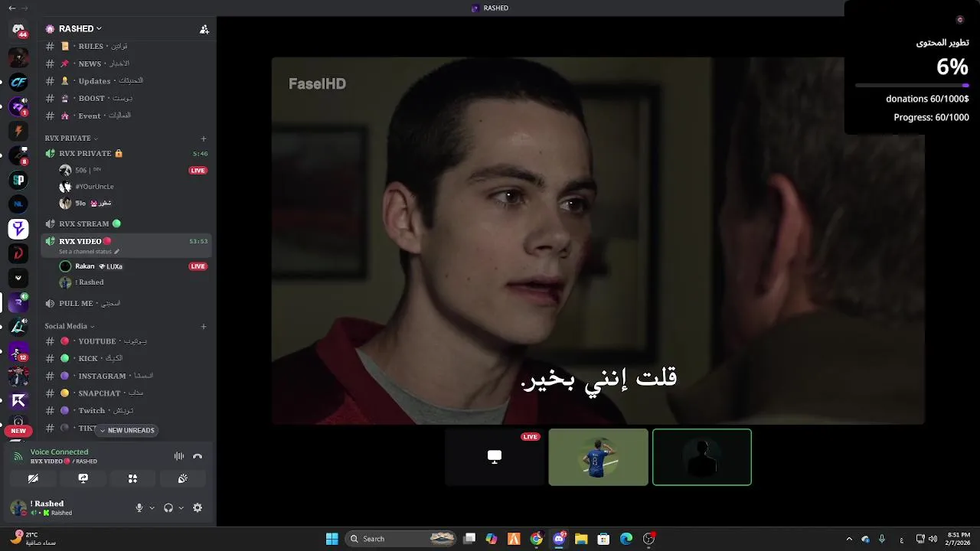Open the YOUTUBE channel
The height and width of the screenshot is (551, 980).
(x=126, y=341)
